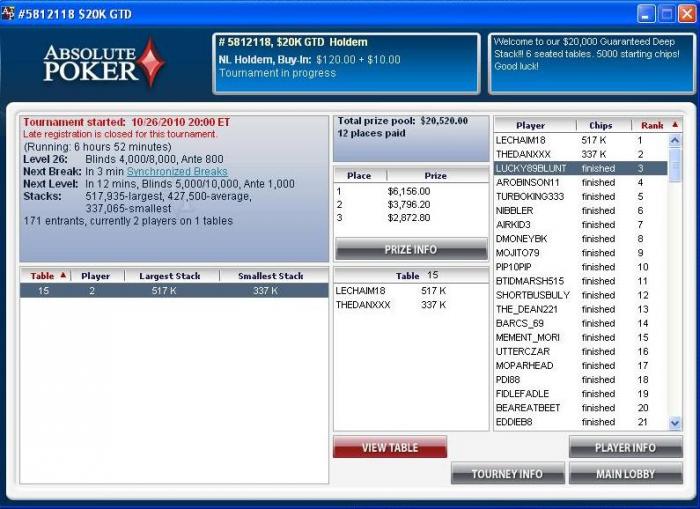Click the Place column header in prizes

[x=361, y=175]
